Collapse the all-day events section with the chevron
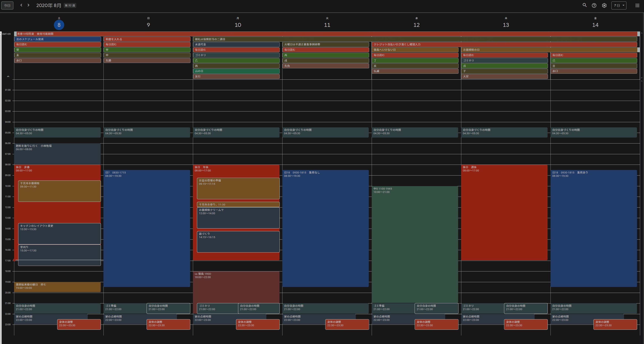Image resolution: width=644 pixels, height=344 pixels. click(8, 76)
